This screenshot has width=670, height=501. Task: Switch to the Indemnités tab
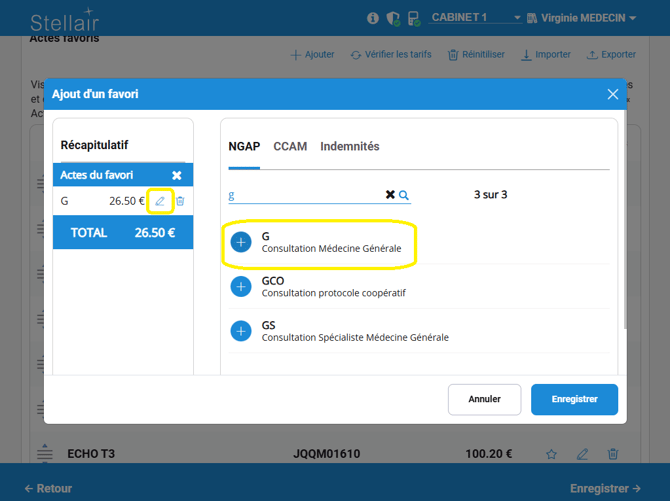[x=349, y=146]
